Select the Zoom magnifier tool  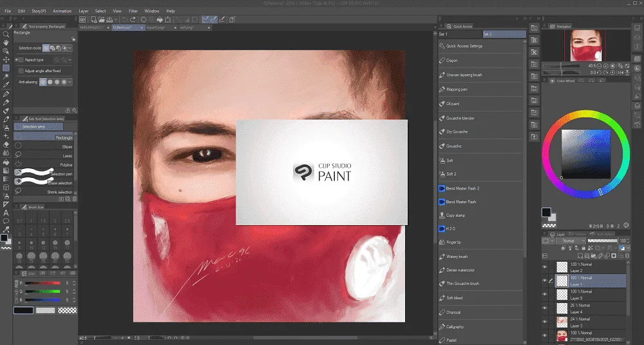(6, 34)
